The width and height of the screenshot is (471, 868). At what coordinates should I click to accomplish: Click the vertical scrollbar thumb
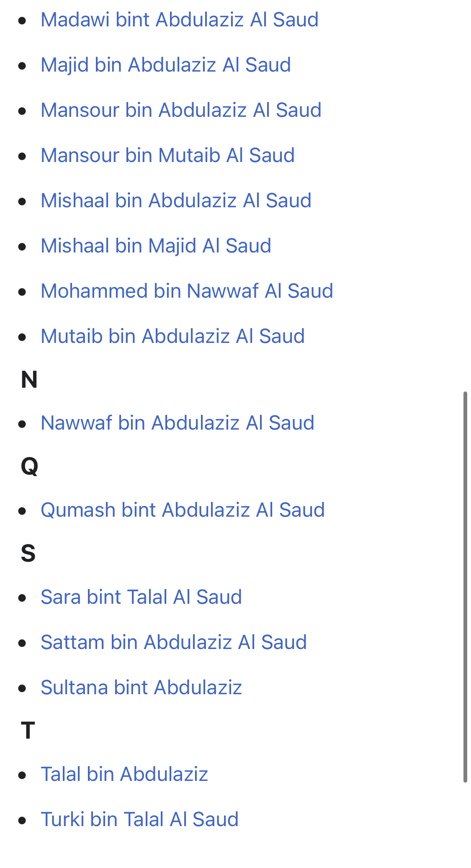(x=465, y=587)
